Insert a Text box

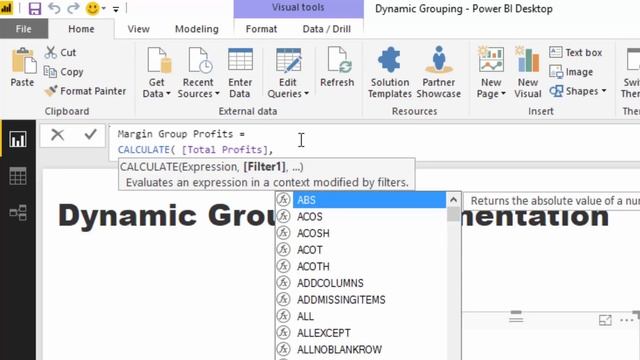click(x=576, y=52)
